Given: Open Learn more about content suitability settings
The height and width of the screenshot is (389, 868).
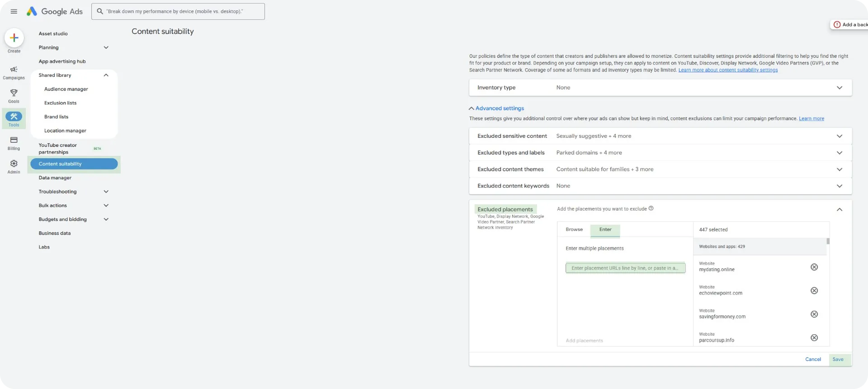Looking at the screenshot, I should (728, 70).
